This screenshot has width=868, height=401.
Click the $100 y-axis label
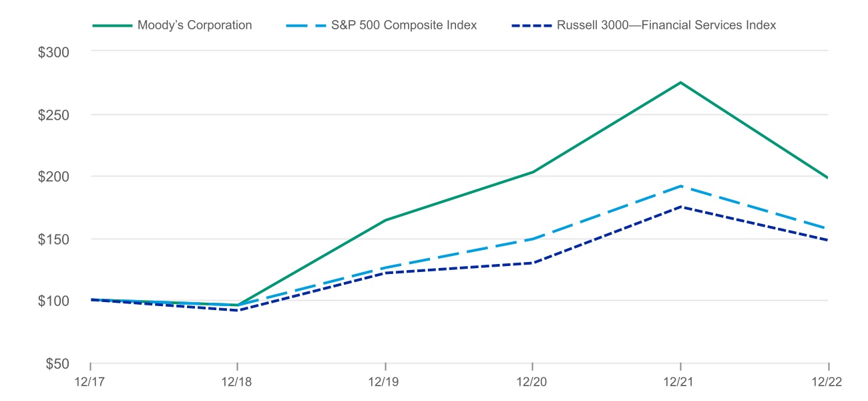pos(55,301)
